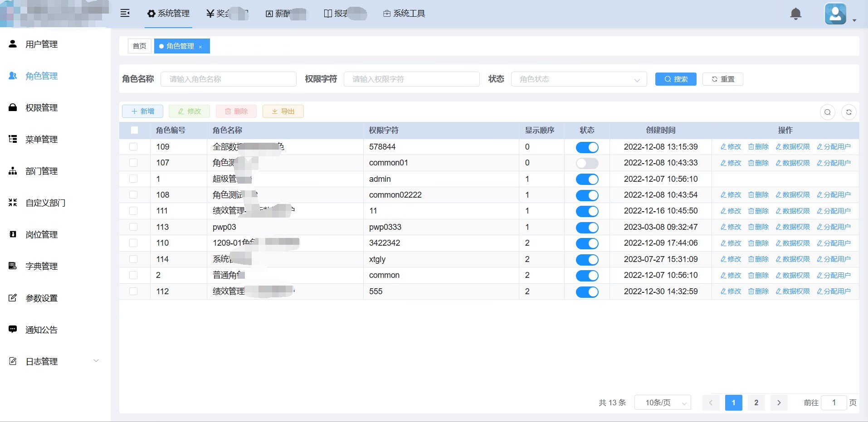Open 系统管理 top menu
This screenshot has height=422, width=868.
pos(168,14)
